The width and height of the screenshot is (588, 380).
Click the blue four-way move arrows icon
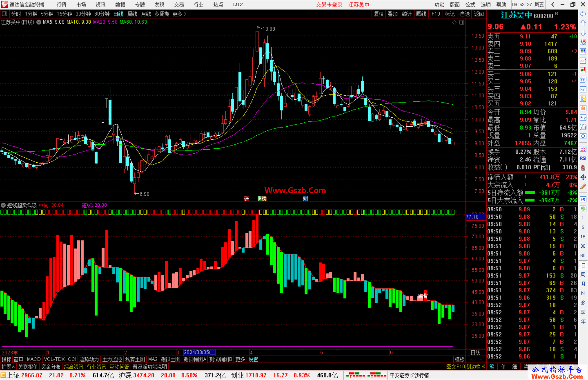[x=583, y=177]
